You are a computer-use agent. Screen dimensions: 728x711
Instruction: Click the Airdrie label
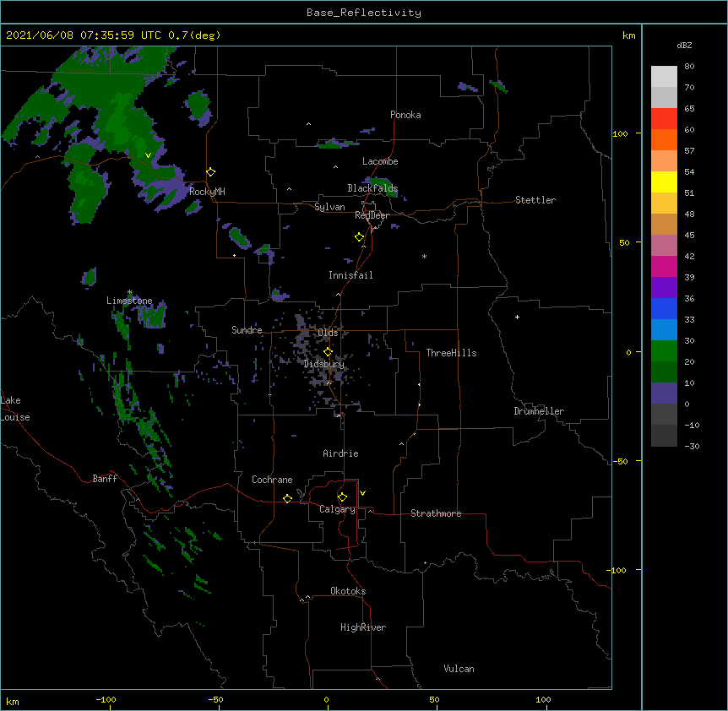(x=340, y=453)
